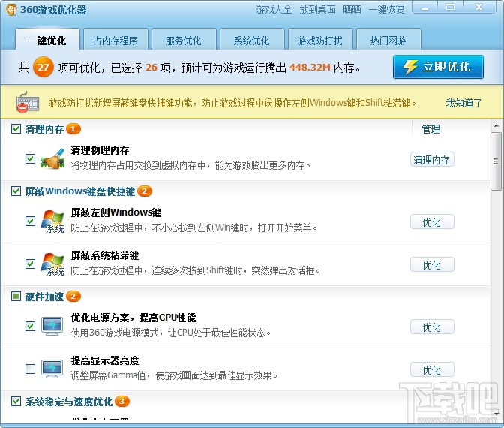Click 优化 button for 屏蔽系统粘滞键
Image resolution: width=504 pixels, height=428 pixels.
432,264
